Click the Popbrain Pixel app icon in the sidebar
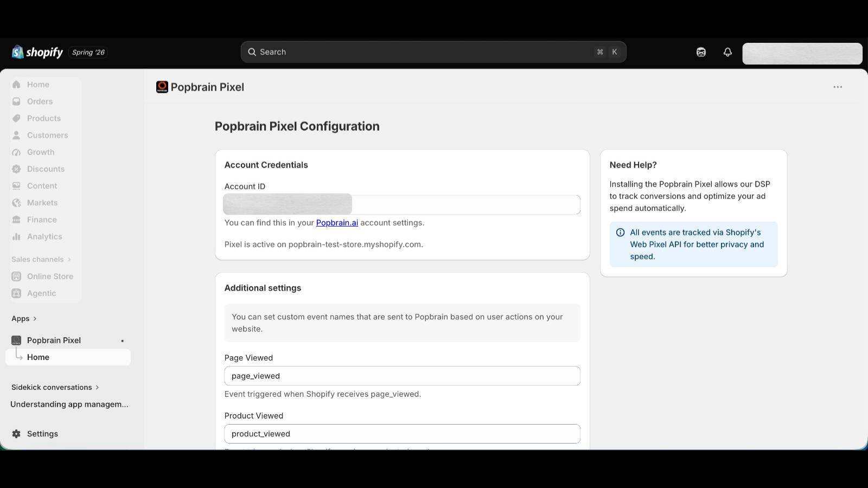This screenshot has width=868, height=488. pos(16,341)
